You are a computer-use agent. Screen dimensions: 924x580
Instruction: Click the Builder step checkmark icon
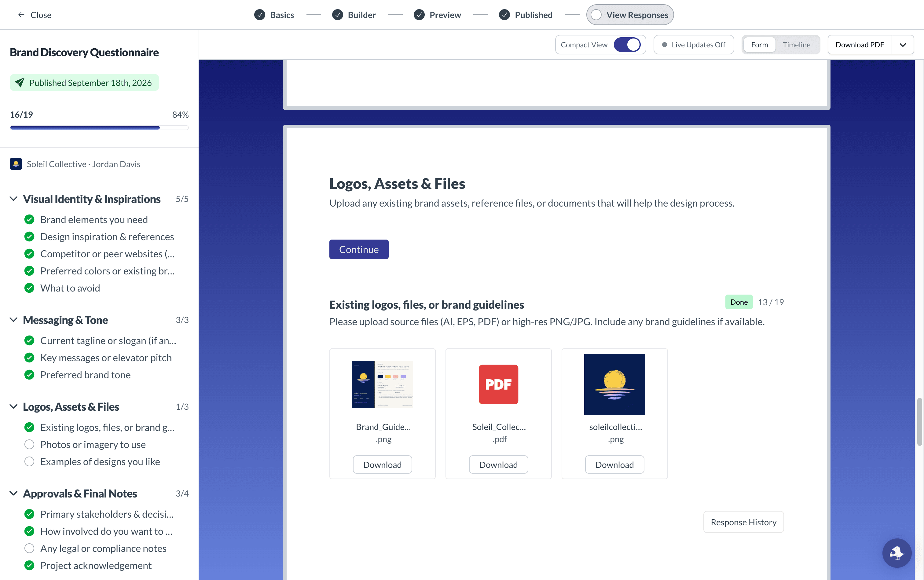338,15
